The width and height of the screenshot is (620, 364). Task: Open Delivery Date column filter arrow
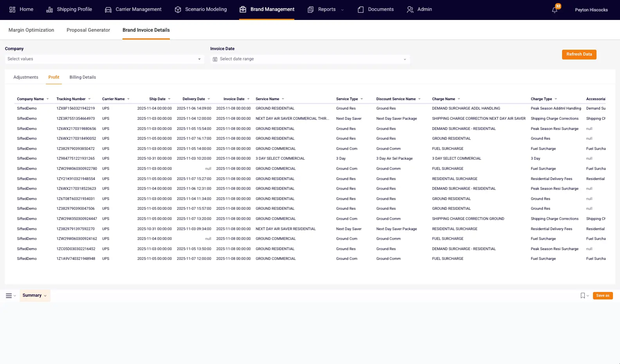coord(209,99)
